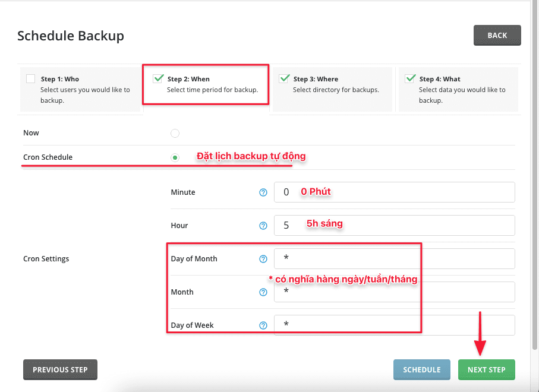Select the Cron Schedule radio button

click(175, 157)
